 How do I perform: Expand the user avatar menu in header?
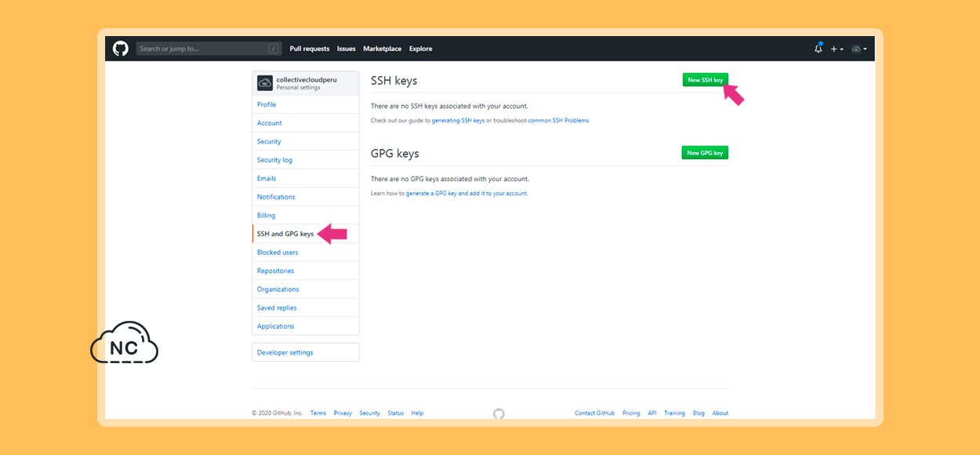click(x=859, y=49)
